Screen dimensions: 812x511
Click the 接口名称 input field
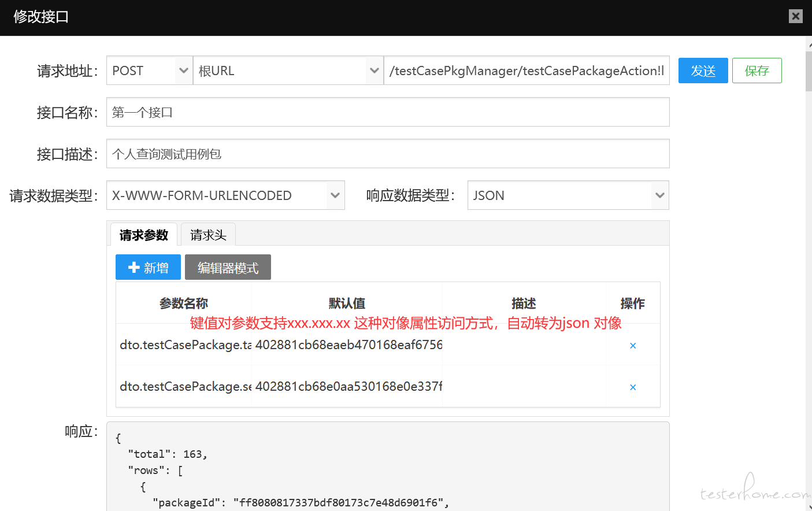(388, 112)
